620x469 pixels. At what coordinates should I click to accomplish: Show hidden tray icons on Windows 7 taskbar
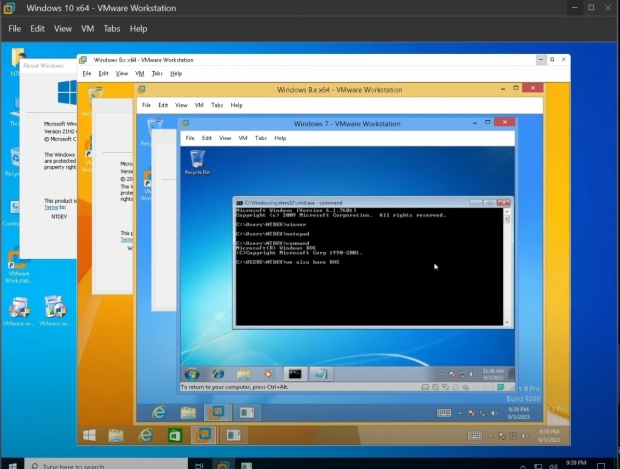(442, 374)
